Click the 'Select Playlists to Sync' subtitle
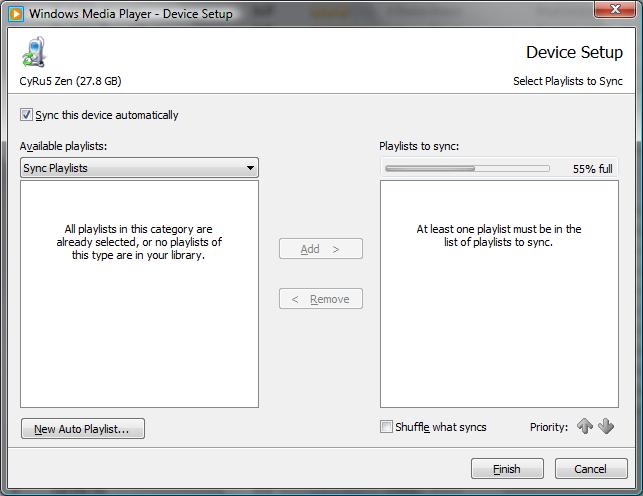 [568, 81]
